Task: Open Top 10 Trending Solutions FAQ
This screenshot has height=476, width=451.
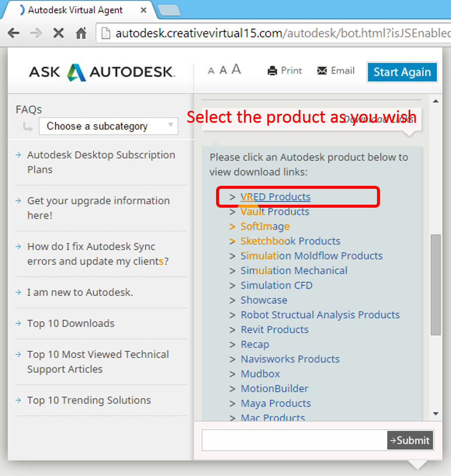Action: tap(89, 400)
